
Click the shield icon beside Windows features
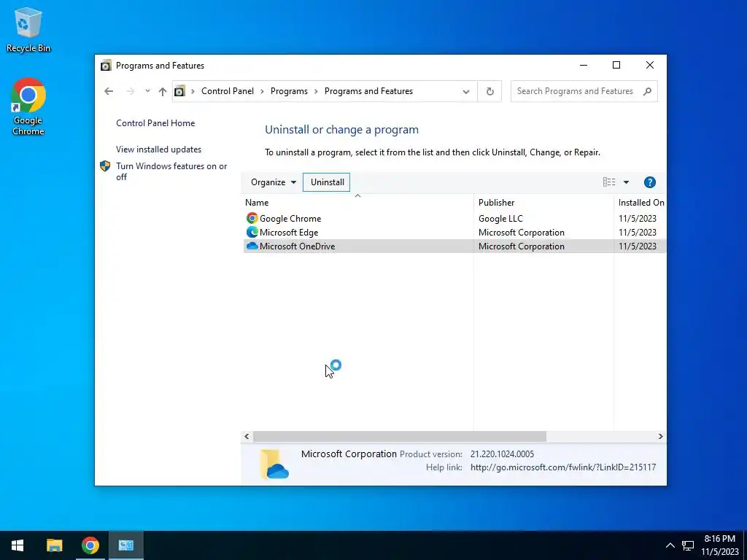(105, 166)
